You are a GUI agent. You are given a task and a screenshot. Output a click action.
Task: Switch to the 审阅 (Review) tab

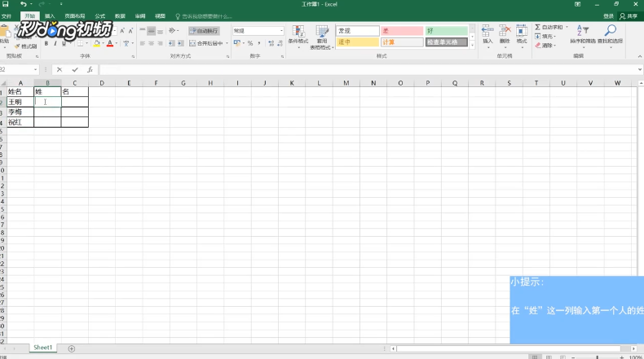click(x=140, y=16)
